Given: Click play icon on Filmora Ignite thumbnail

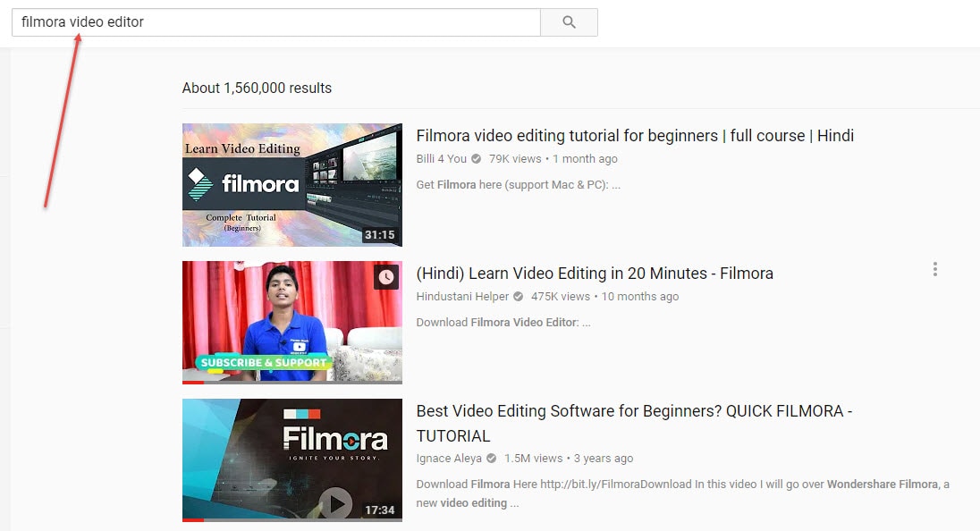Looking at the screenshot, I should tap(337, 503).
